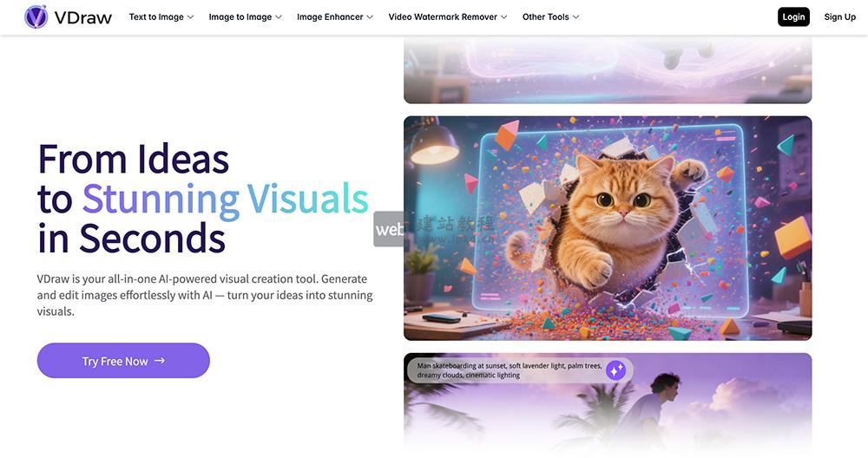Expand the chevron beside Image Enhancer
868x458 pixels.
point(370,17)
